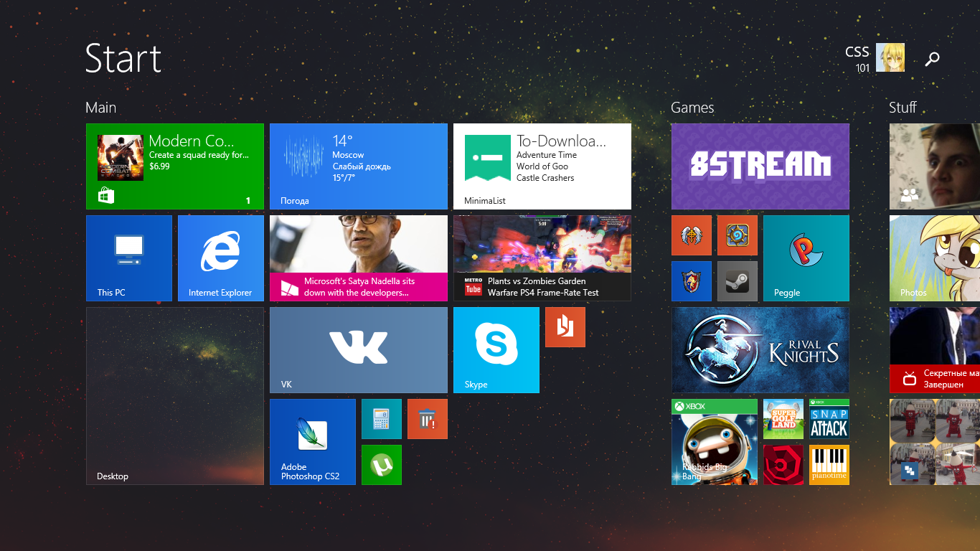Open the red hexagon game tile
The width and height of the screenshot is (980, 551).
(783, 465)
